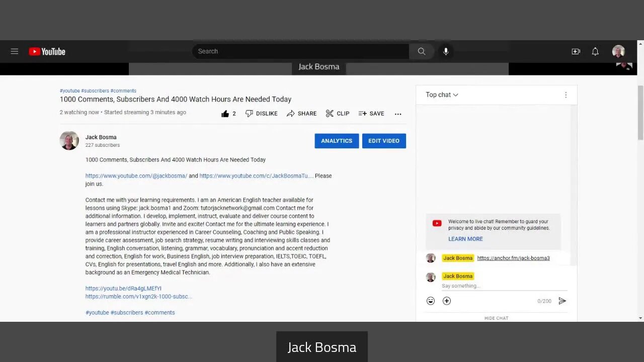Screen dimensions: 644x362
Task: Open the rumble.com link
Action: pos(138,297)
